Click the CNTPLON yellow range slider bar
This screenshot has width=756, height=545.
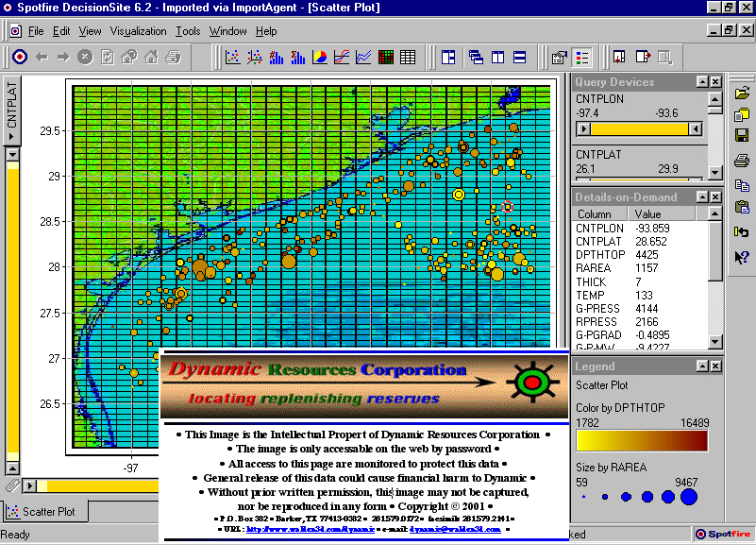[x=641, y=129]
